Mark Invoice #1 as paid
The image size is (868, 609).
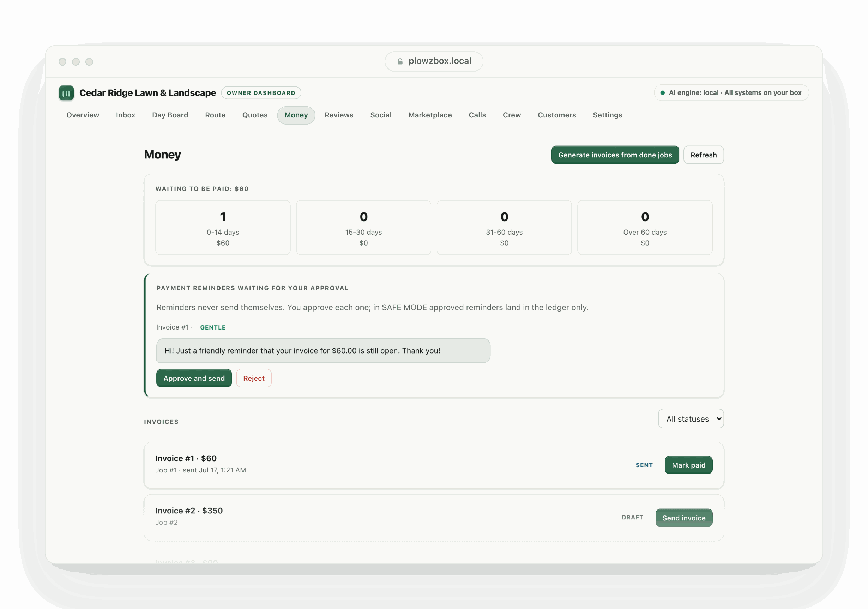[x=688, y=465]
